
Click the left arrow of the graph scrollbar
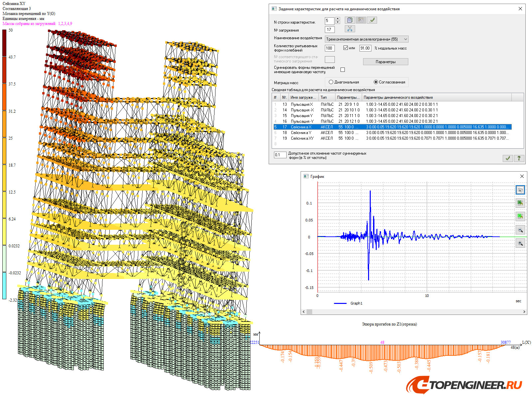pyautogui.click(x=303, y=312)
